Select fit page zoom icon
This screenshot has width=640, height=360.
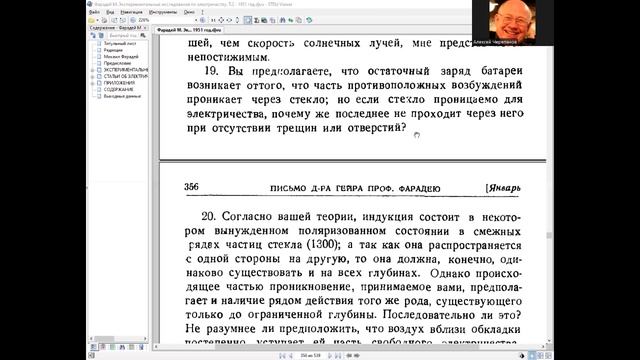pyautogui.click(x=221, y=20)
